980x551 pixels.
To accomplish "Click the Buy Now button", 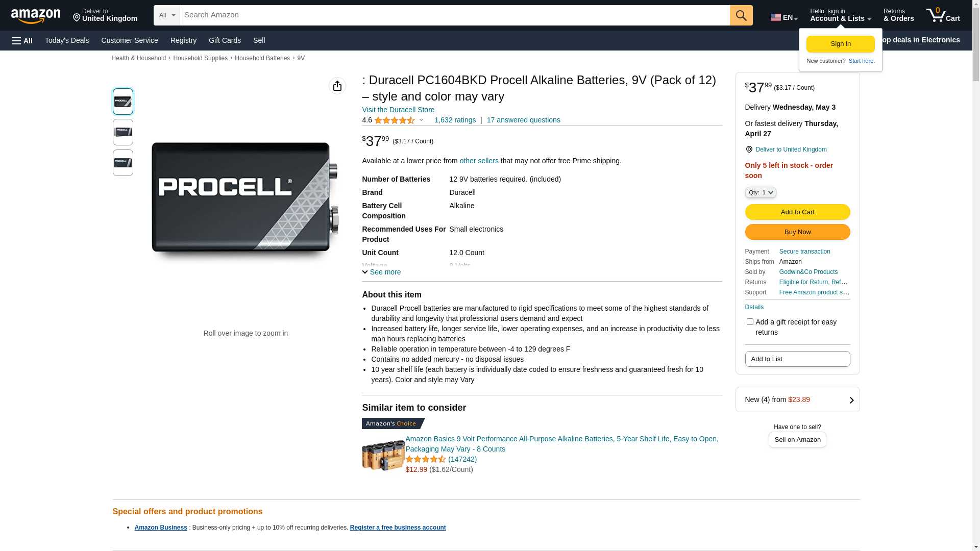I will (797, 232).
